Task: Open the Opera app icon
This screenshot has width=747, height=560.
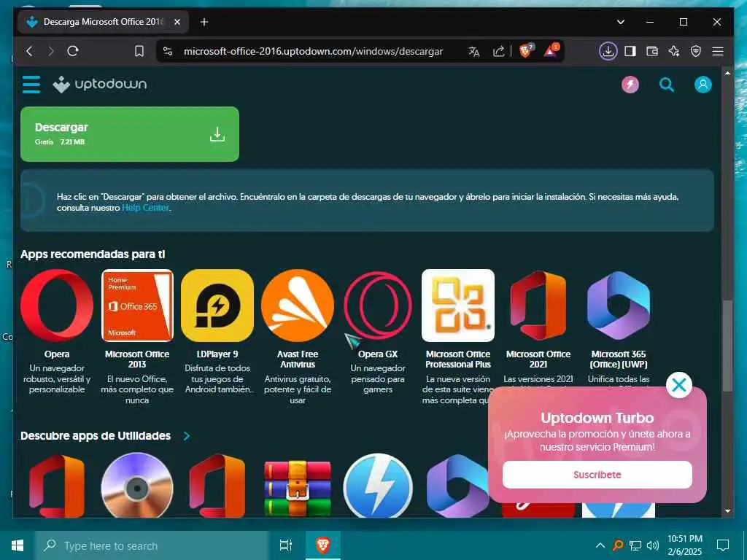Action: (x=57, y=306)
